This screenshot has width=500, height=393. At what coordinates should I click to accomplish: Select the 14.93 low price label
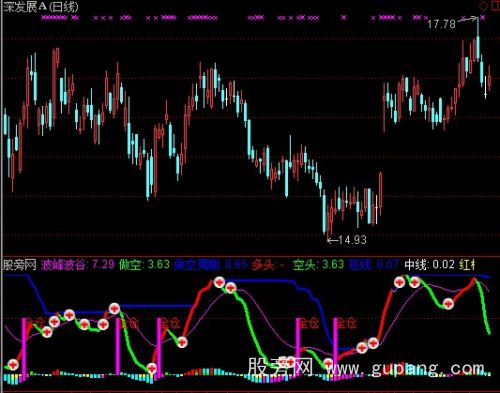352,240
